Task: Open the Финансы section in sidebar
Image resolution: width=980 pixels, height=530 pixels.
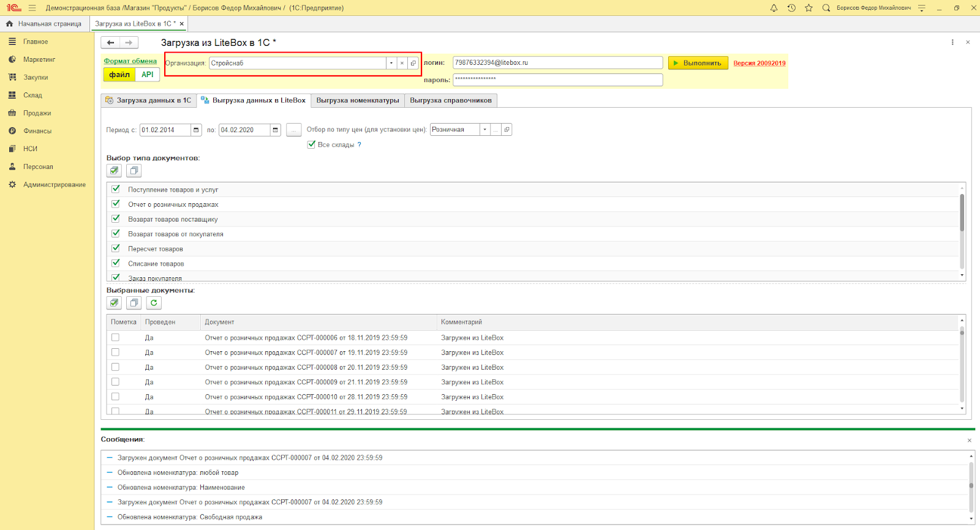Action: point(37,131)
